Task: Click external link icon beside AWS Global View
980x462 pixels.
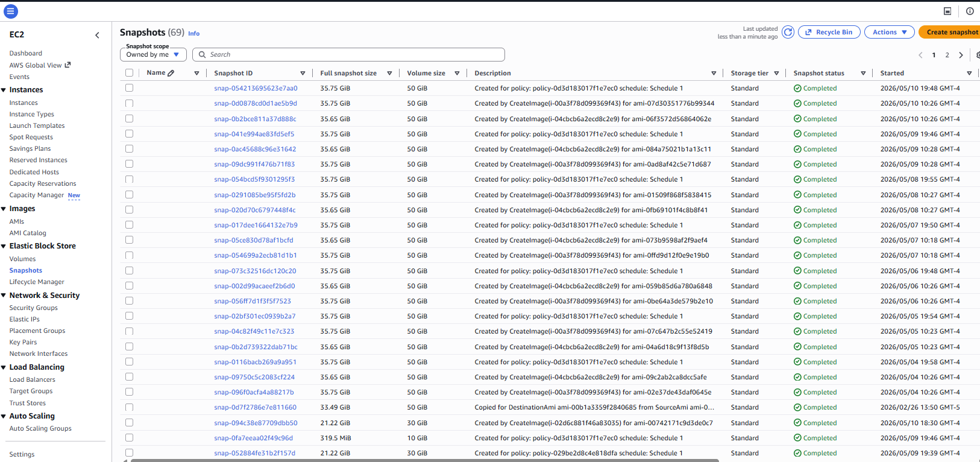Action: tap(68, 65)
